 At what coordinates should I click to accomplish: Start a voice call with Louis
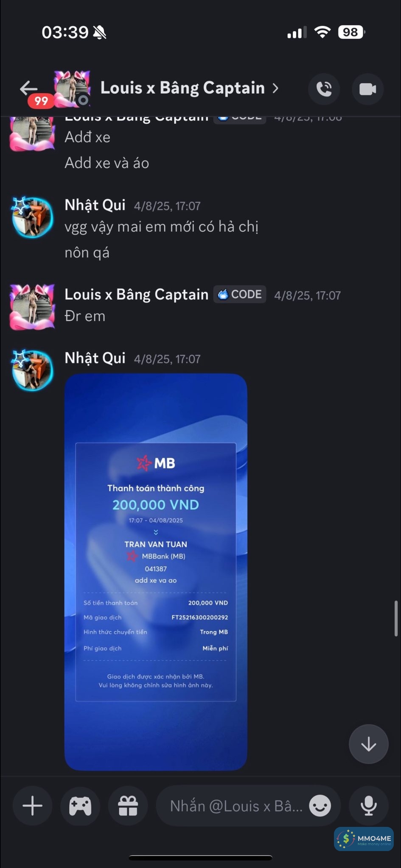coord(324,89)
